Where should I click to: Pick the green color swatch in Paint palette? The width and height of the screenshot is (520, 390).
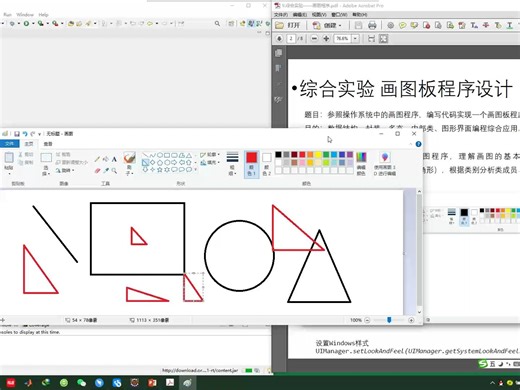(x=326, y=154)
